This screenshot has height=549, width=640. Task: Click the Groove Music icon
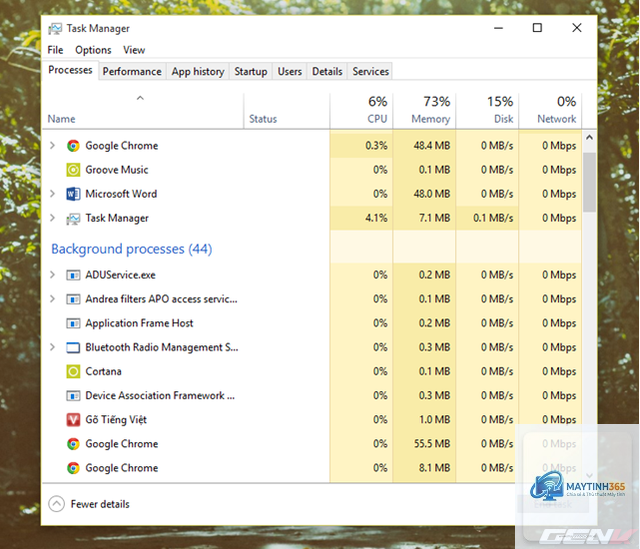[73, 170]
